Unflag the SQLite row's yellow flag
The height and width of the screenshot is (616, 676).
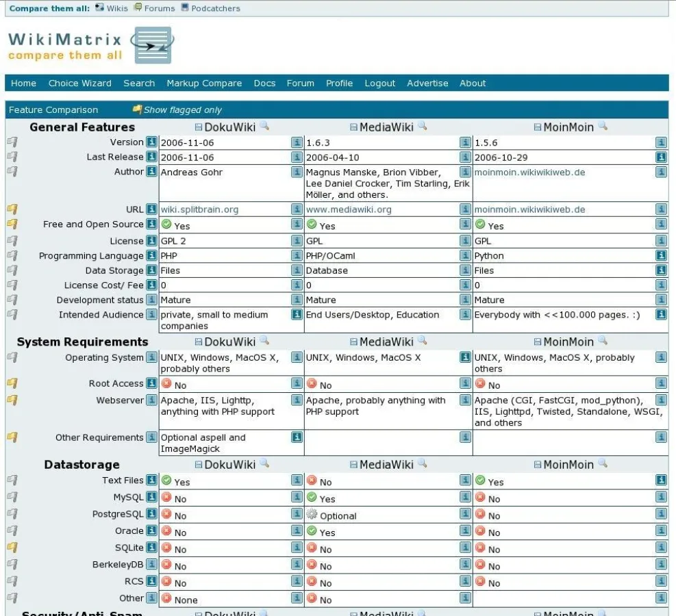12,548
